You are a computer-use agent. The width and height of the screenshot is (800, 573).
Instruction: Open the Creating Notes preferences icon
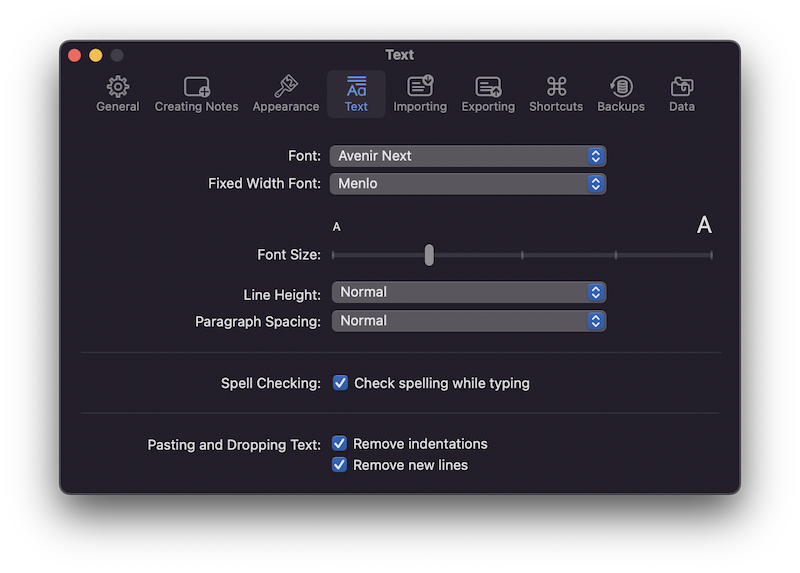tap(197, 87)
